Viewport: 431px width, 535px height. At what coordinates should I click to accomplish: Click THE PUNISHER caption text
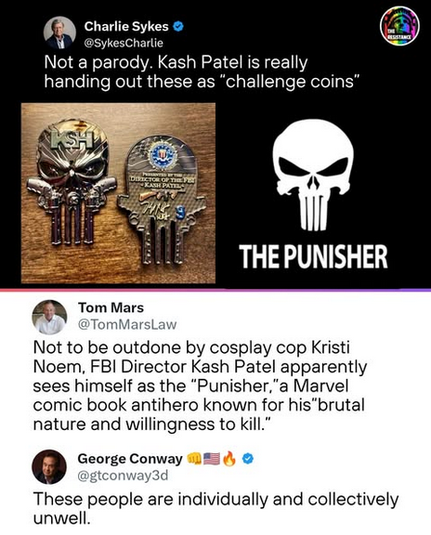tap(313, 257)
